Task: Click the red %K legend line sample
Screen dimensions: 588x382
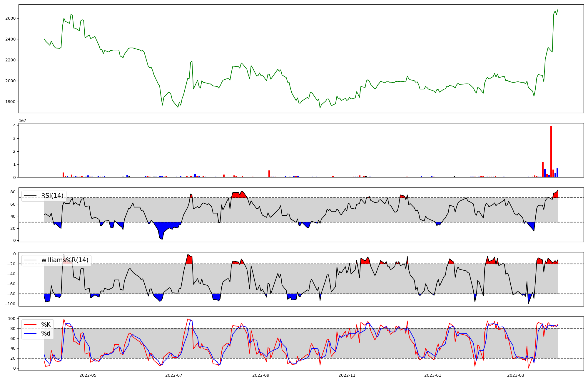Action: [30, 325]
